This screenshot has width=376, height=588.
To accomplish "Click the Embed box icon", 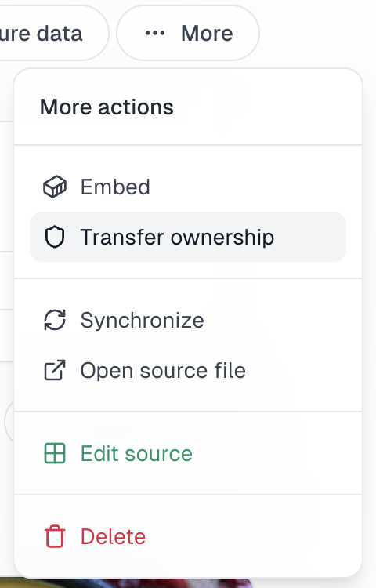I will pos(55,187).
